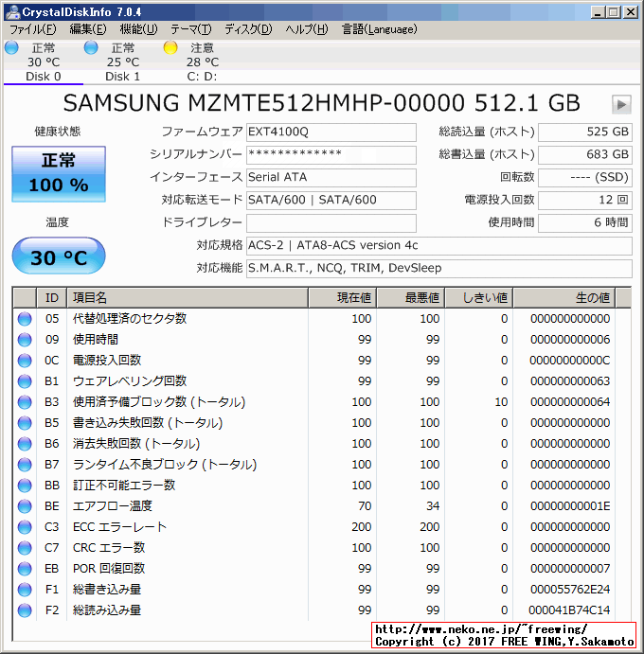Select the CRC エラー数 row

click(315, 548)
